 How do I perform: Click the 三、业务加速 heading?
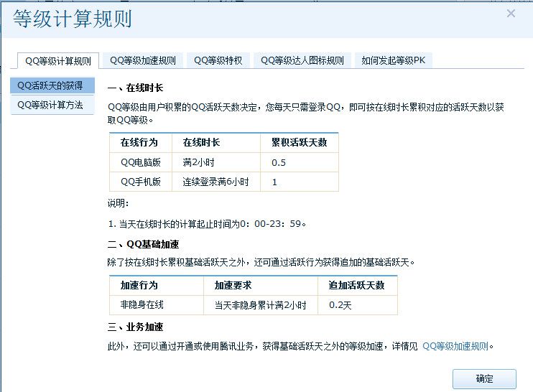[135, 327]
